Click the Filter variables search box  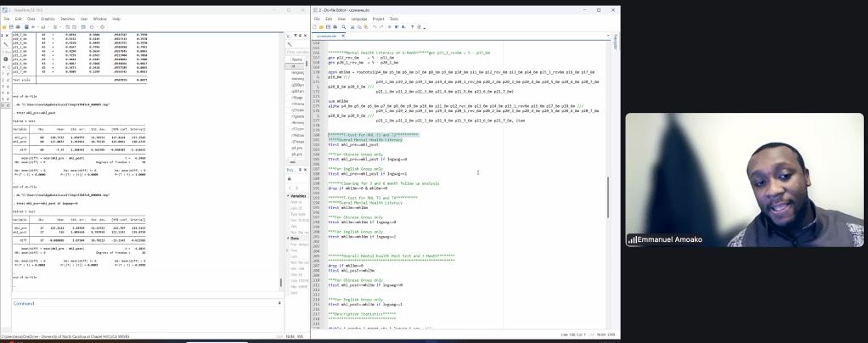297,52
